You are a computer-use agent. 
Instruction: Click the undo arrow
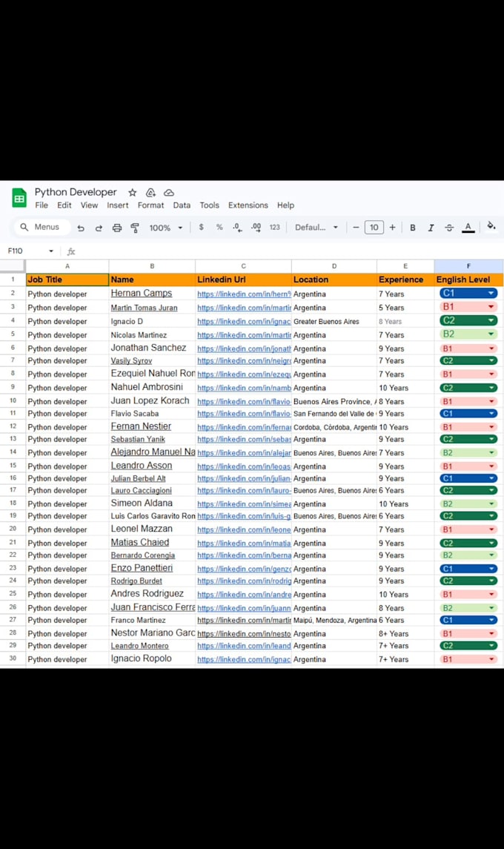click(x=81, y=228)
